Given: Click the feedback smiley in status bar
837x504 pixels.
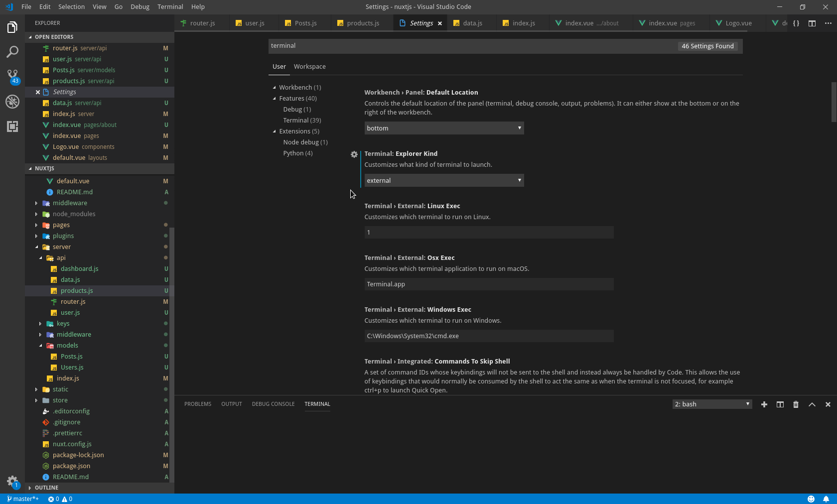Looking at the screenshot, I should (x=811, y=499).
